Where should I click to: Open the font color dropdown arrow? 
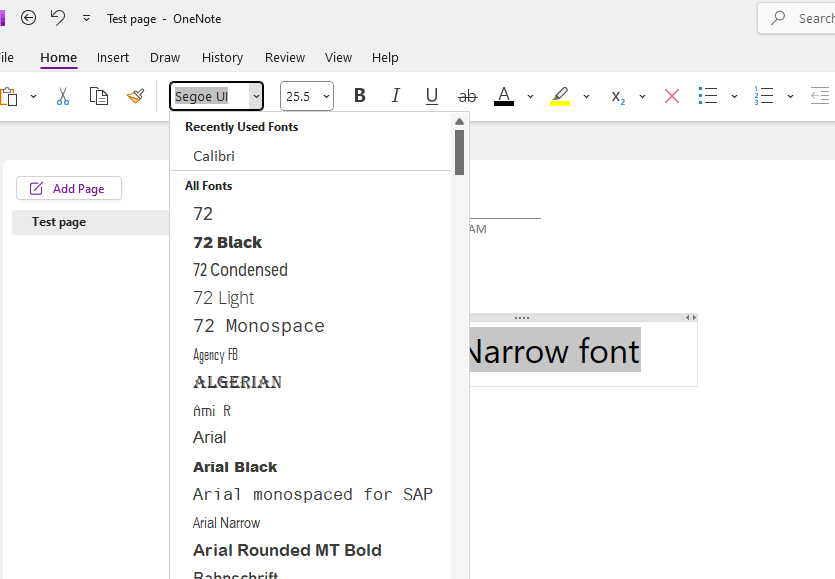click(x=530, y=96)
